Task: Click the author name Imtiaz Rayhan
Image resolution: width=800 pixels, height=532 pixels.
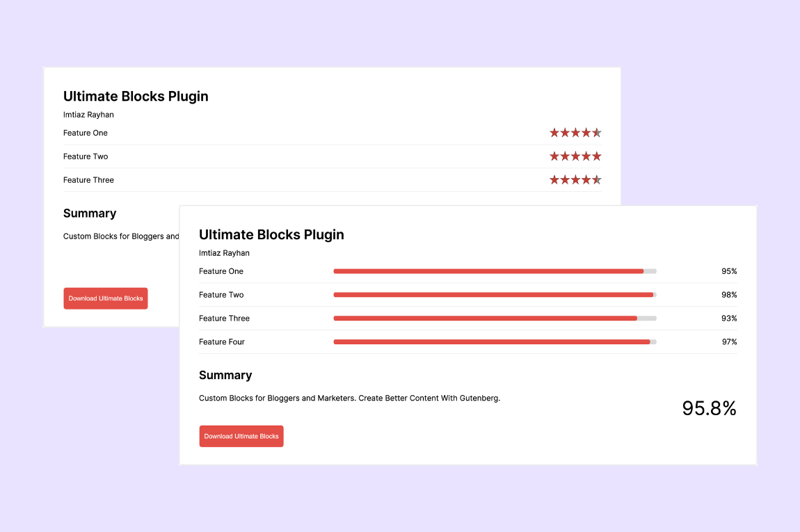Action: (x=224, y=252)
